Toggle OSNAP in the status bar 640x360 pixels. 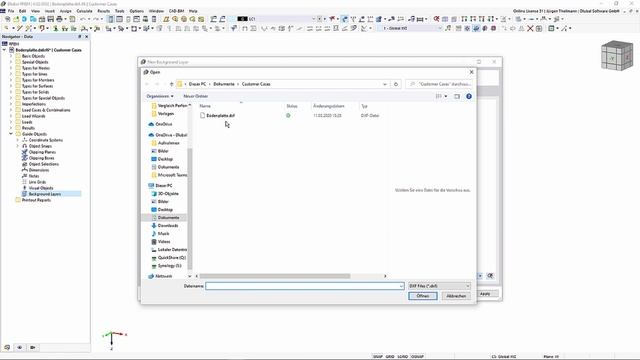(x=417, y=356)
